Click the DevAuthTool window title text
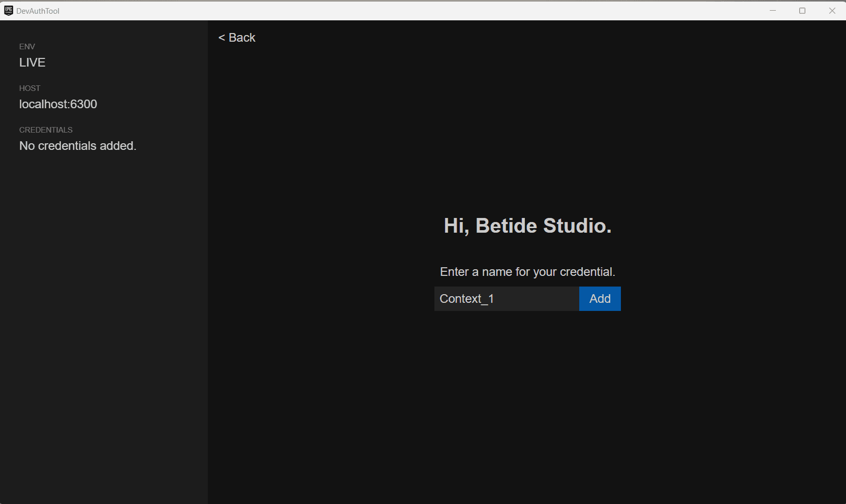The image size is (846, 504). point(37,10)
